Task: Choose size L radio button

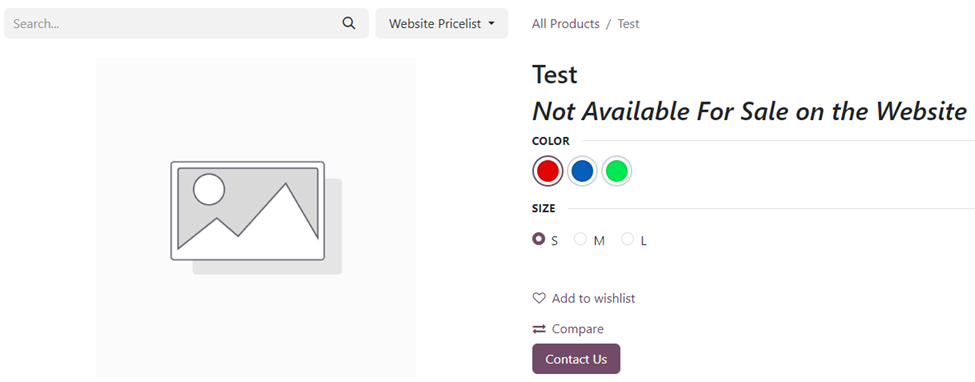Action: [627, 239]
